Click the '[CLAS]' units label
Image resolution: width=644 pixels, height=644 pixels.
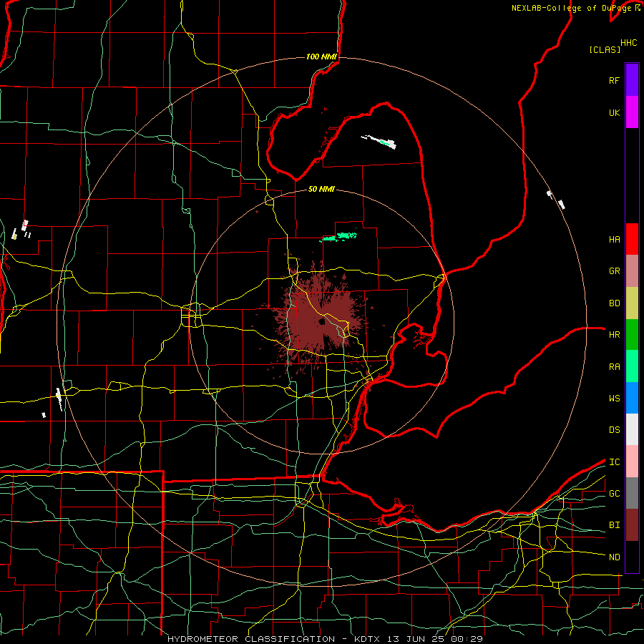coord(605,49)
